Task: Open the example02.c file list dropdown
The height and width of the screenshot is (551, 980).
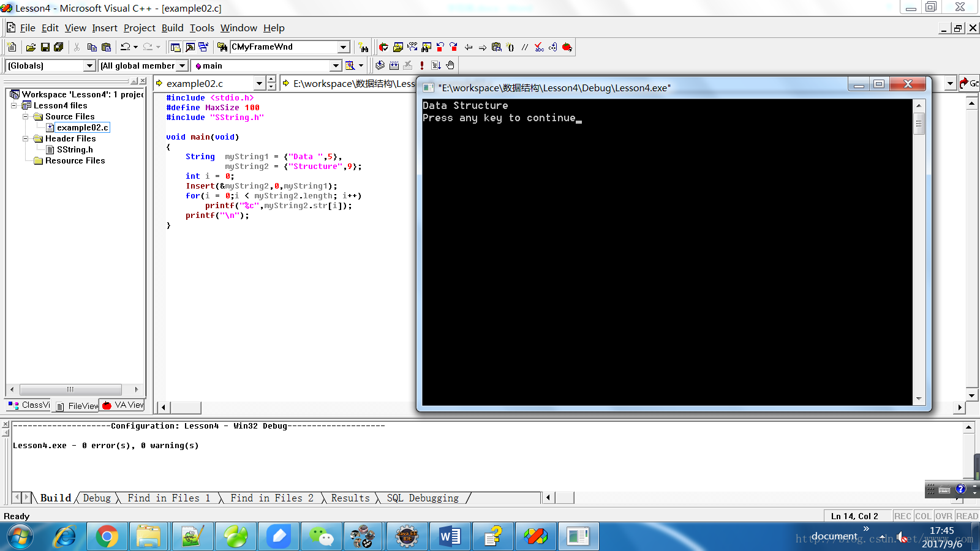Action: tap(259, 83)
